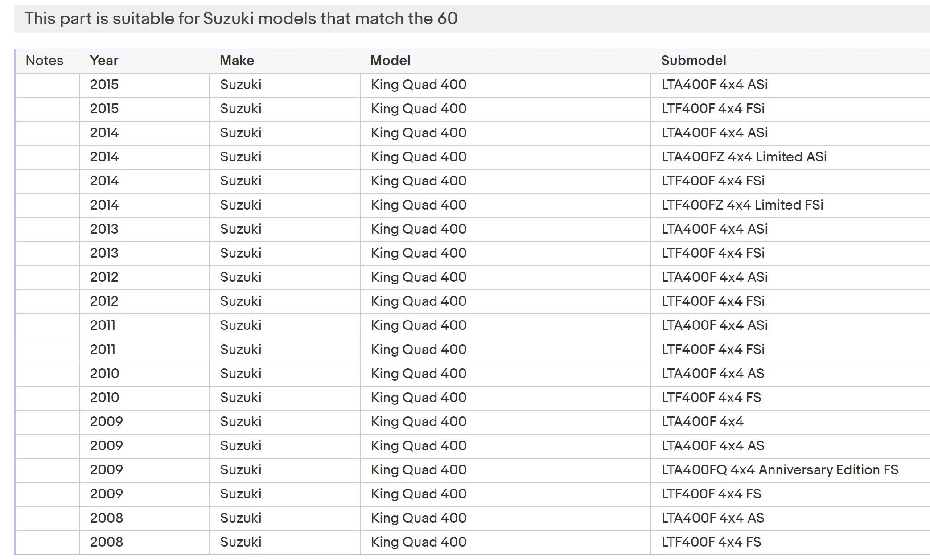Click the empty Notes cell in top row
Screen dimensions: 930x560
click(x=47, y=85)
